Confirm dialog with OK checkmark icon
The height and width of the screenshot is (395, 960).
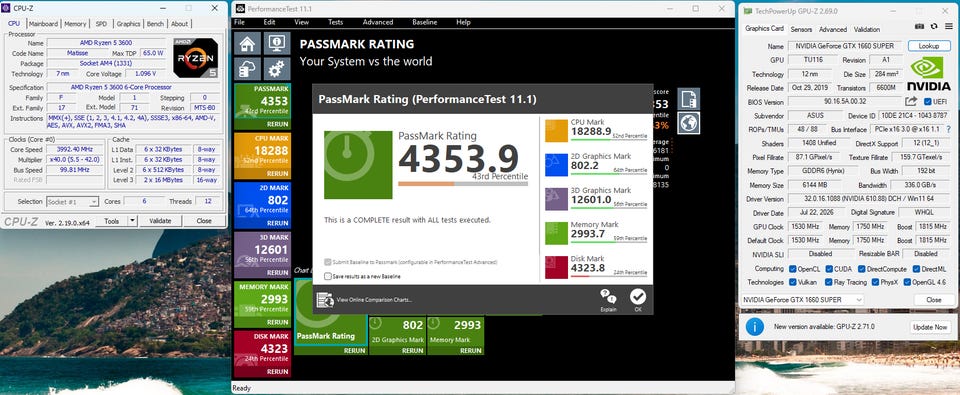[x=638, y=297]
